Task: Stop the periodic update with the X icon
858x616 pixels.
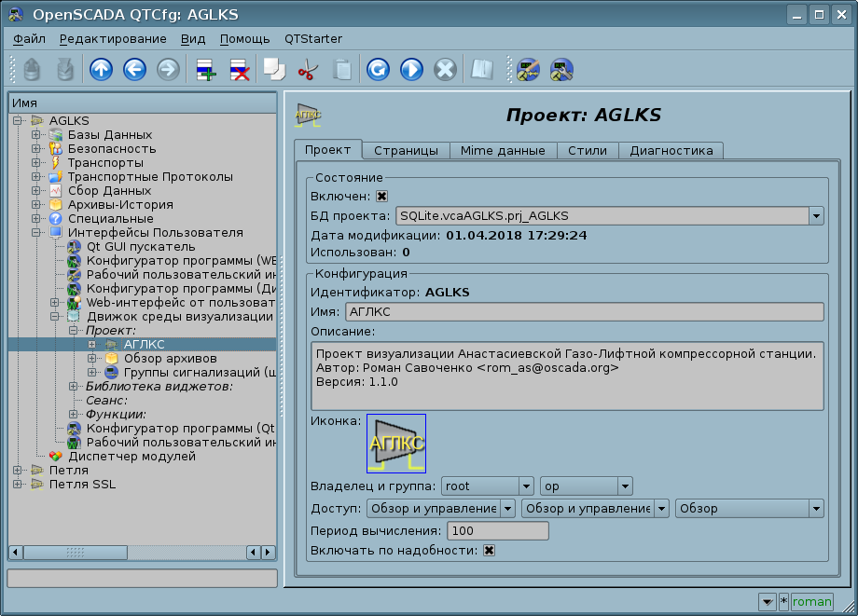Action: tap(446, 70)
